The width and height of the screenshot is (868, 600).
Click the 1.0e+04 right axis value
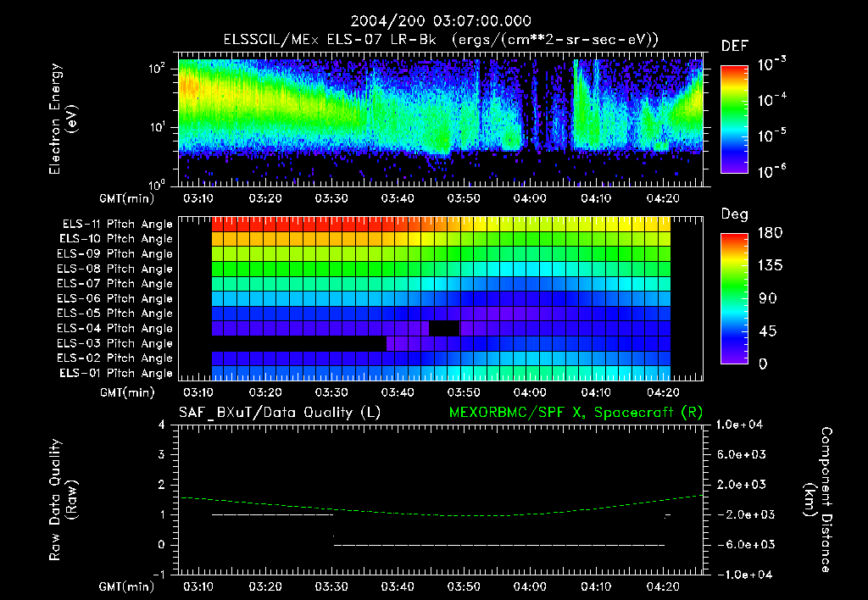click(739, 425)
